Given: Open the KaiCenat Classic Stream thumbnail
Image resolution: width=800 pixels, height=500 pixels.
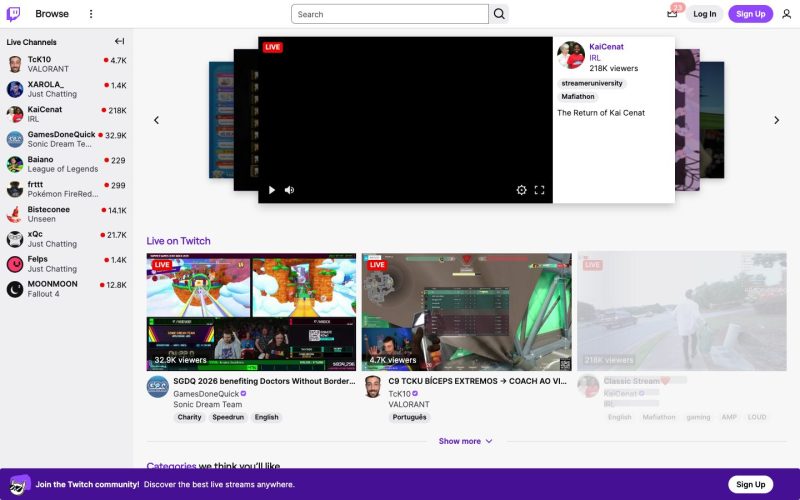Looking at the screenshot, I should point(682,312).
